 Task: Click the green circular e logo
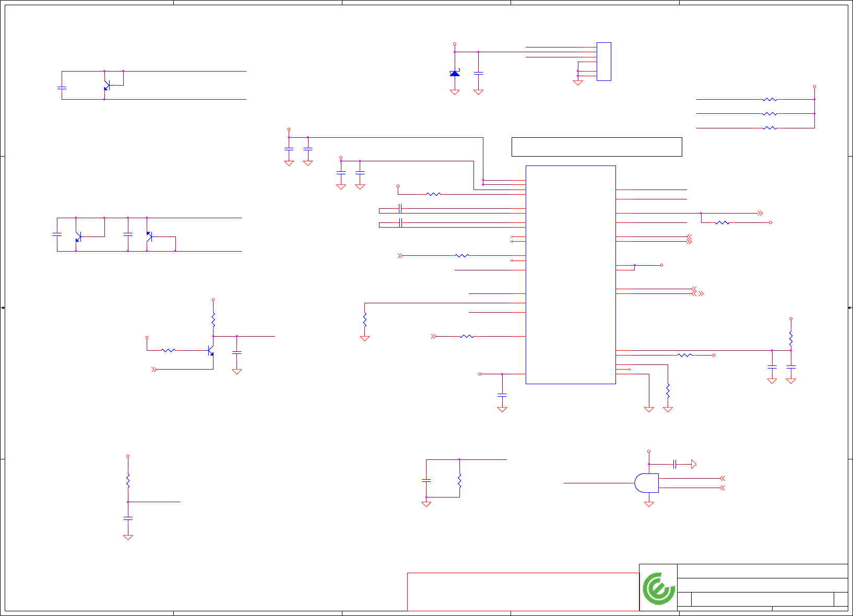click(659, 588)
